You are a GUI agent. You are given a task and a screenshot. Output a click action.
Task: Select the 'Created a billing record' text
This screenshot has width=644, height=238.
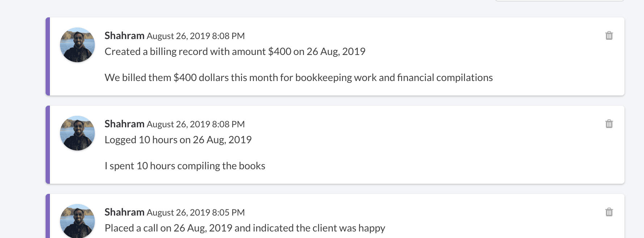235,51
